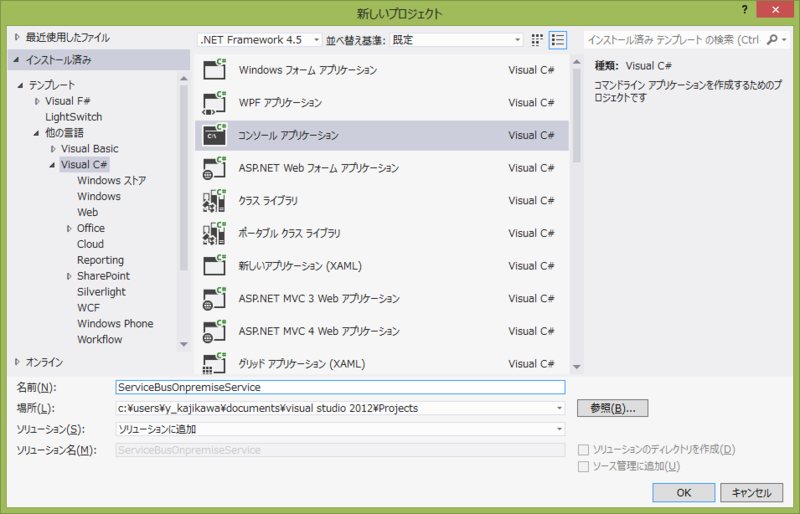The width and height of the screenshot is (800, 514).
Task: Open the ソリューション dropdown ソリューションに追加
Action: [340, 429]
